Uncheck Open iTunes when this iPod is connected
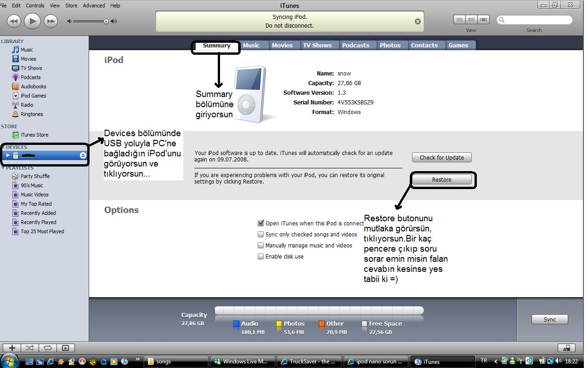Screen dimensions: 588x368 (x=261, y=223)
